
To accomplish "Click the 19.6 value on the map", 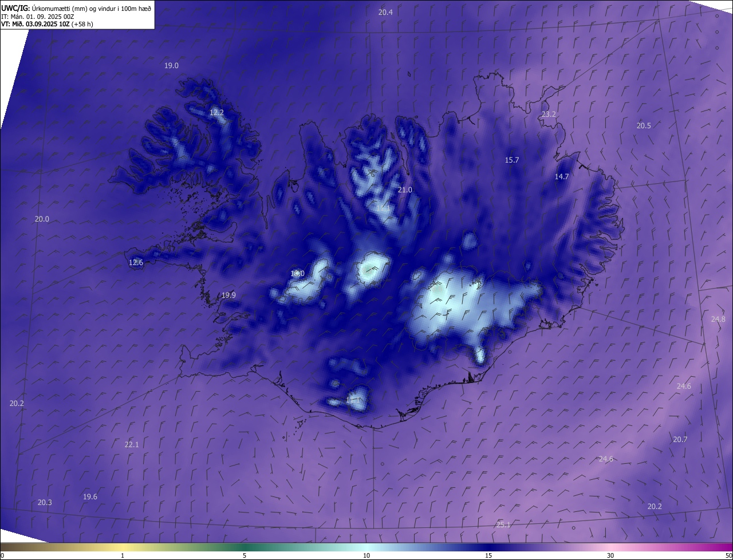I will tap(90, 496).
